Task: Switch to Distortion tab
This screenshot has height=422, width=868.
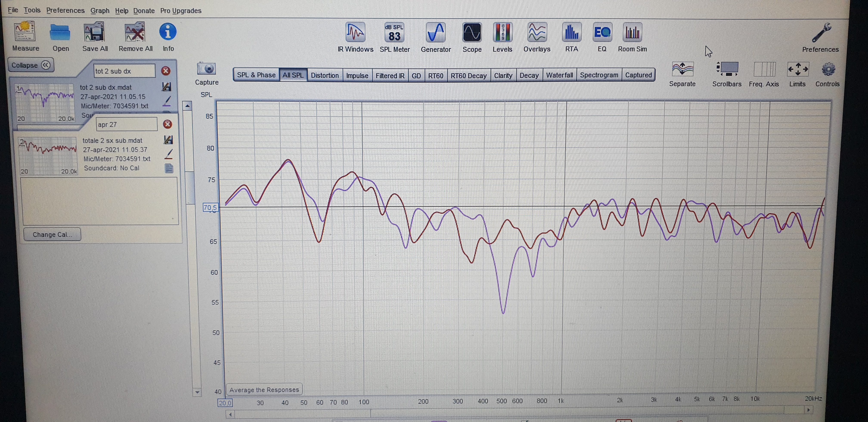Action: point(324,75)
